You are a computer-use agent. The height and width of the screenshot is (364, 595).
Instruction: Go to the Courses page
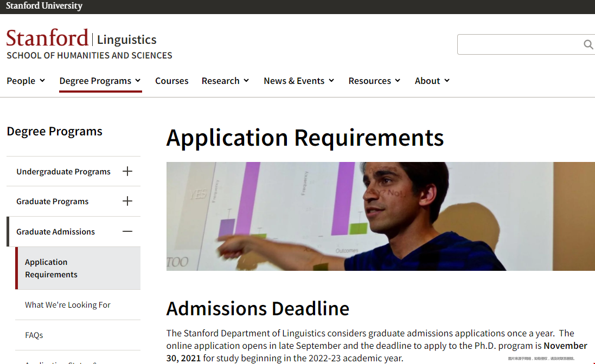171,81
